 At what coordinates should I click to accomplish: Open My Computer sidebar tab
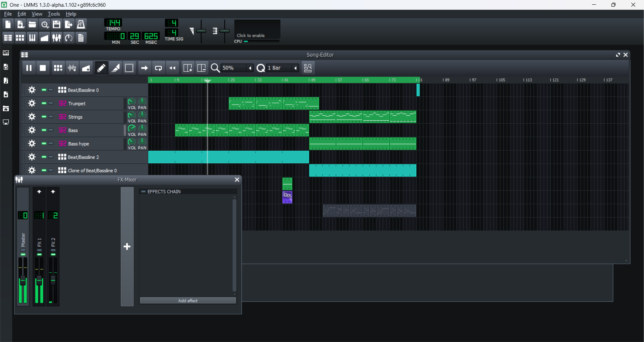point(6,122)
